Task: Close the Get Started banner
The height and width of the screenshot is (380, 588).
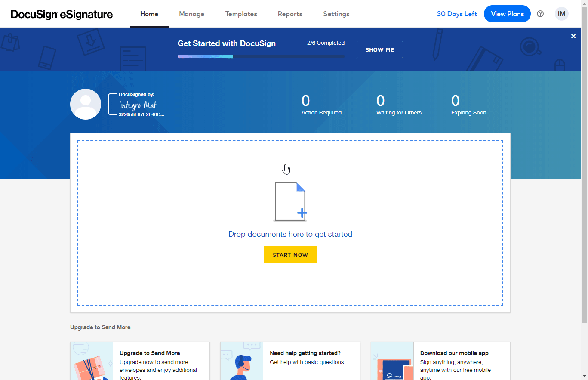Action: 573,36
